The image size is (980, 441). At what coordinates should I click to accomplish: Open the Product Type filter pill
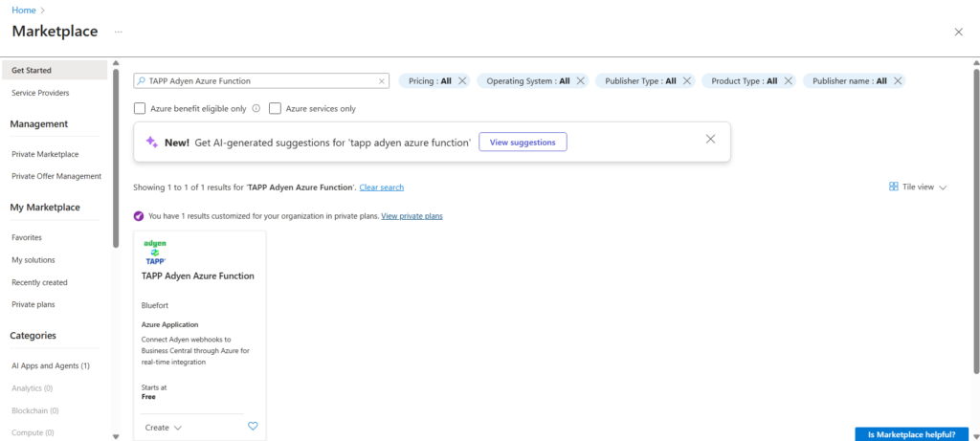pos(744,81)
